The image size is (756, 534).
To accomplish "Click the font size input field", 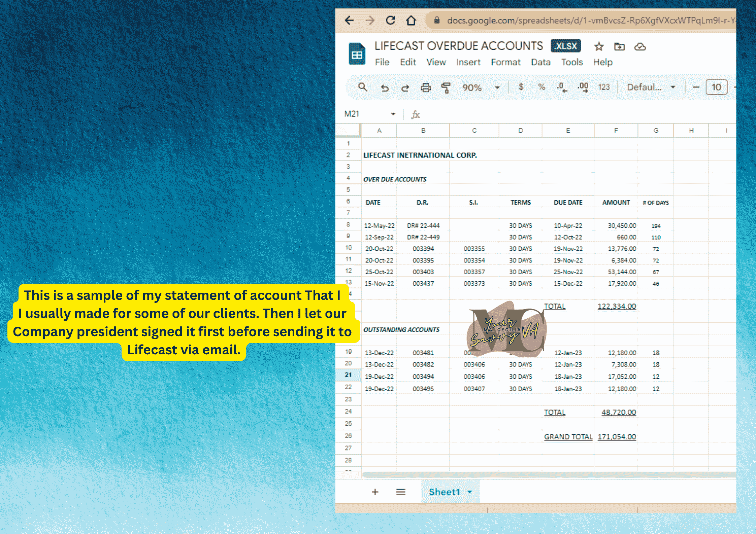I will coord(716,87).
